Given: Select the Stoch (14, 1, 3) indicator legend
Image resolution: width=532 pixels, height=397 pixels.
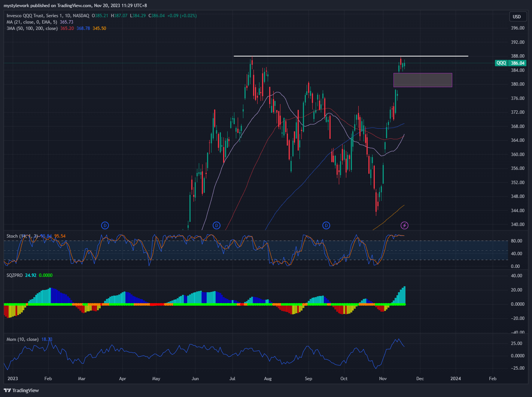Looking at the screenshot, I should tap(22, 236).
